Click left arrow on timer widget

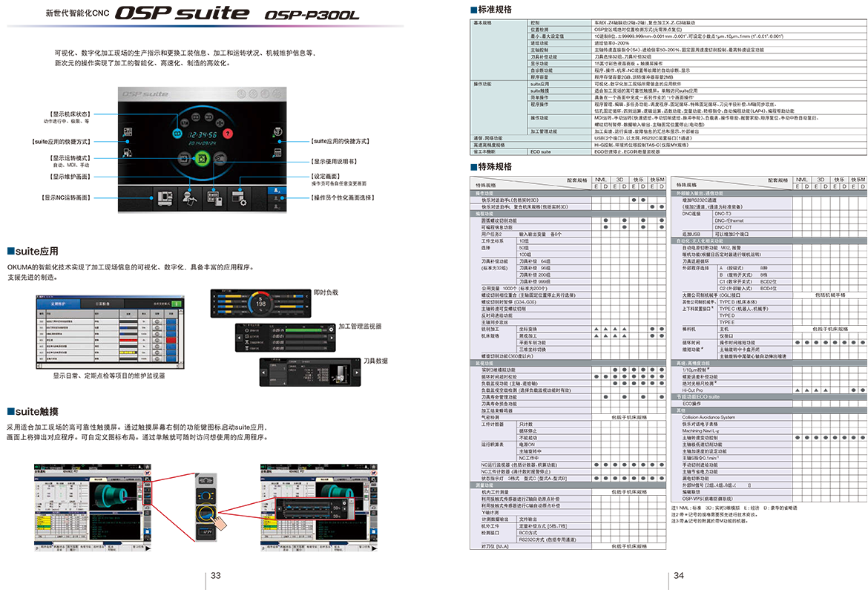(x=239, y=336)
